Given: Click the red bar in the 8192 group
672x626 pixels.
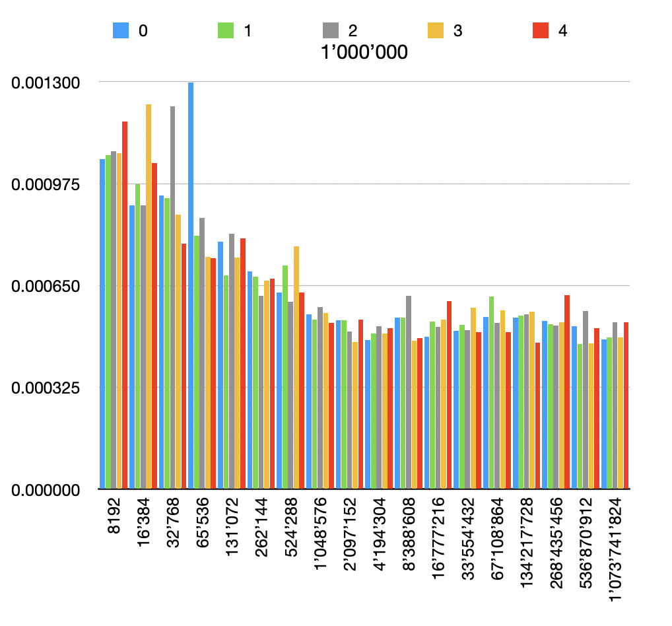Looking at the screenshot, I should 125,305.
